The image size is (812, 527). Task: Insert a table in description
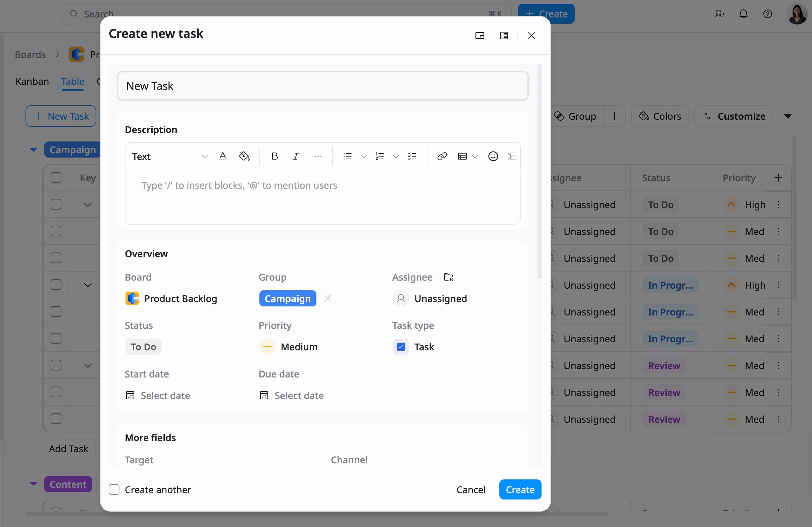pyautogui.click(x=462, y=156)
